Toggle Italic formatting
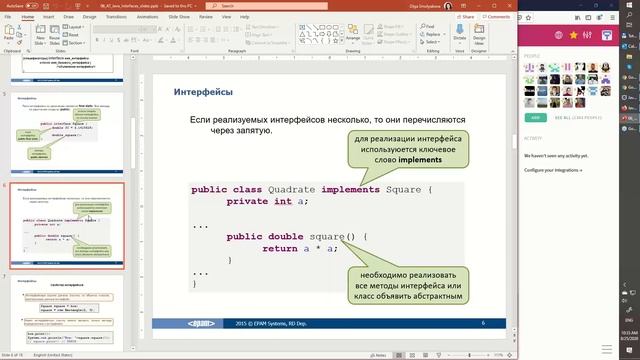Image resolution: width=640 pixels, height=360 pixels. [104, 40]
